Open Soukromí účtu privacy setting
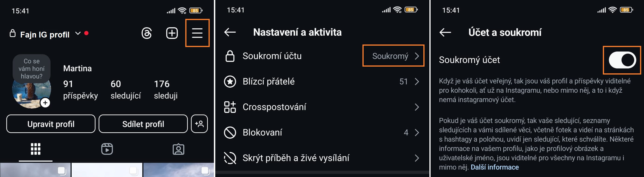Viewport: 644px width, 177px height. pos(322,56)
